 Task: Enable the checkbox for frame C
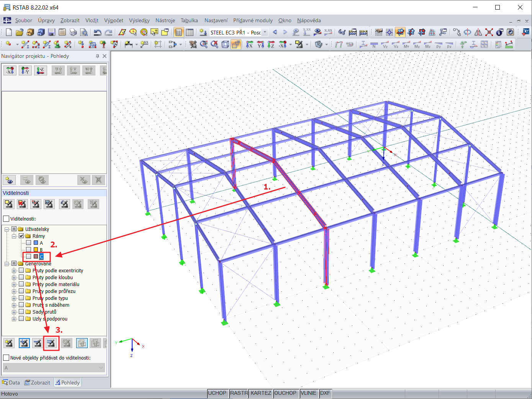click(x=28, y=257)
